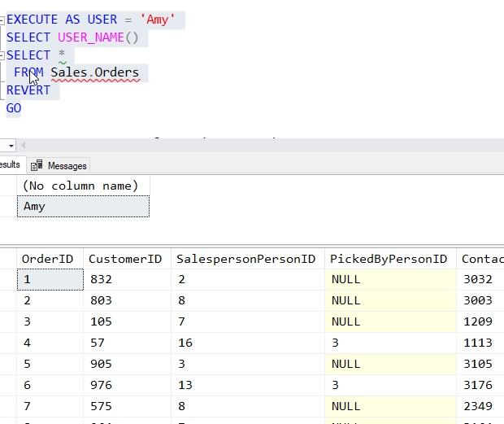Click the SalespersonPersonID column header
Image resolution: width=504 pixels, height=424 pixels.
pos(245,259)
